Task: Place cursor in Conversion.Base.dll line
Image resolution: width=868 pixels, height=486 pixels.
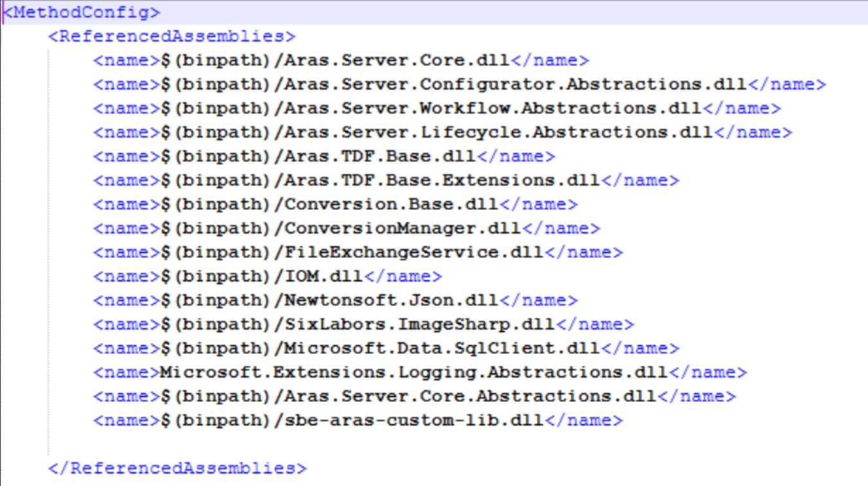Action: pyautogui.click(x=391, y=204)
